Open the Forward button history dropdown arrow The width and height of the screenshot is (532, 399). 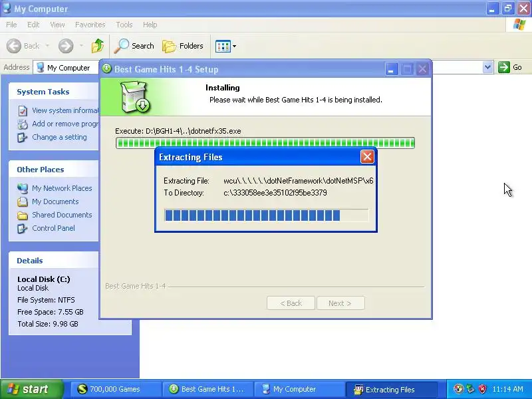81,46
